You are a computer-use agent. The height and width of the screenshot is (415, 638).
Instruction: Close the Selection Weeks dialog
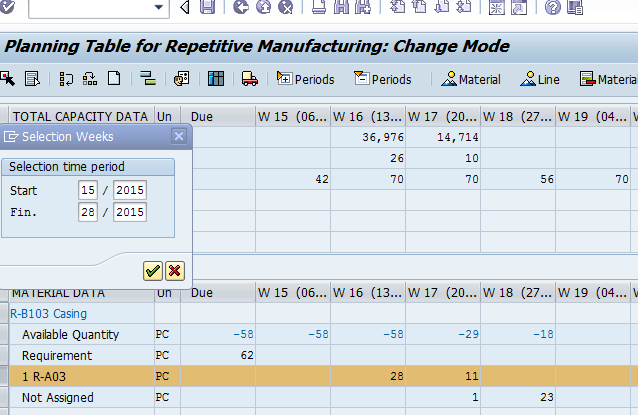coord(179,136)
